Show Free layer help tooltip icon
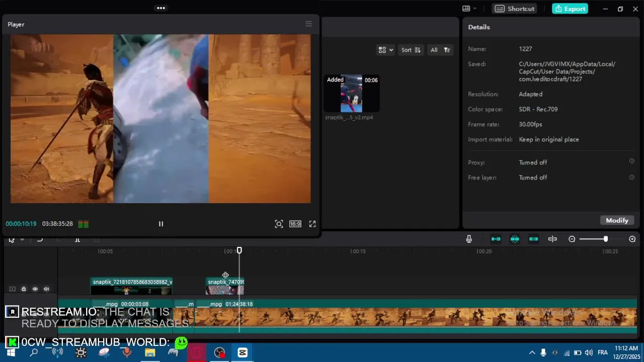Viewport: 644px width, 362px height. (x=632, y=177)
